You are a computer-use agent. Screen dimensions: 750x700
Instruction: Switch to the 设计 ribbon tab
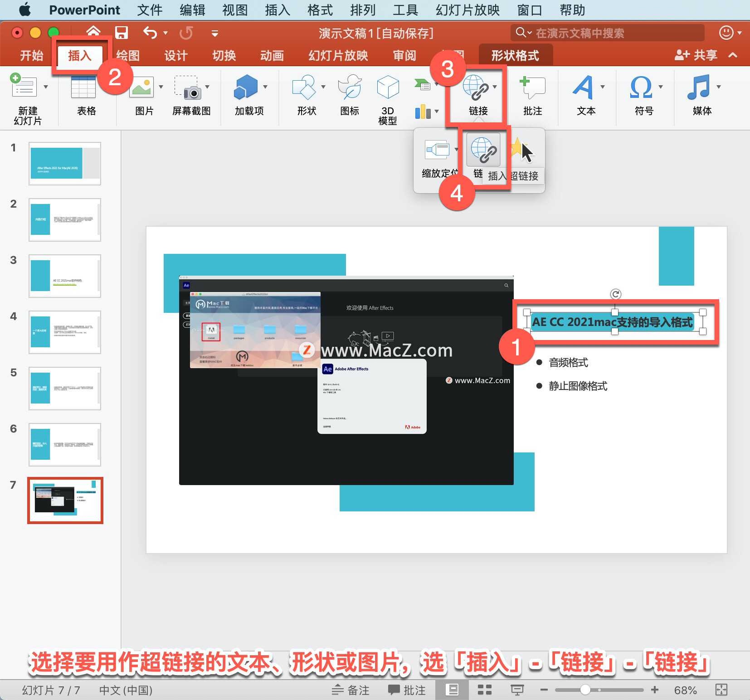click(x=176, y=55)
